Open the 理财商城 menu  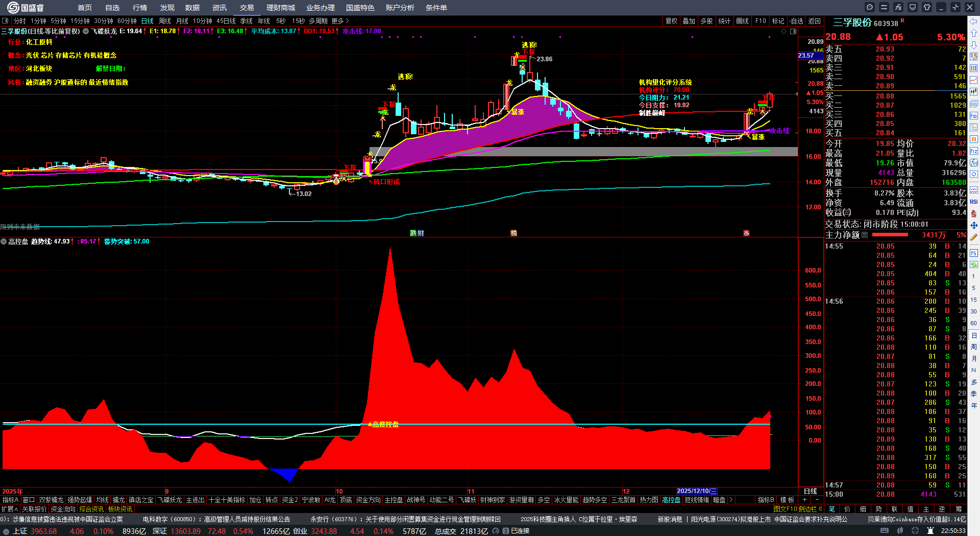(281, 8)
